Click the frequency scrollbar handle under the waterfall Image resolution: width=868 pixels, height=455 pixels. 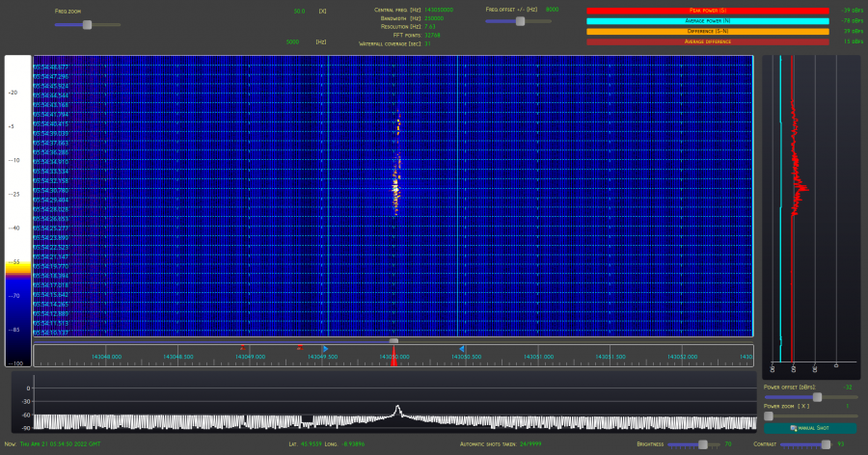pyautogui.click(x=393, y=340)
